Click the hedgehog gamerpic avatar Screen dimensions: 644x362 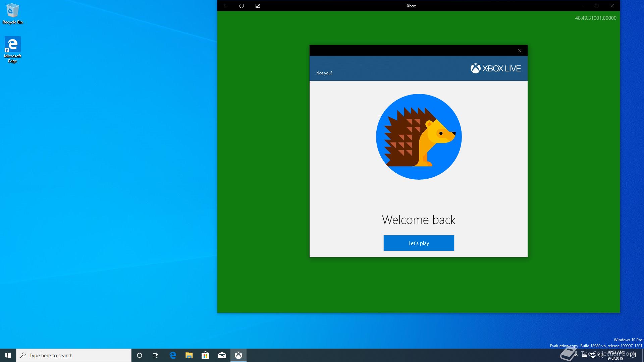tap(419, 137)
